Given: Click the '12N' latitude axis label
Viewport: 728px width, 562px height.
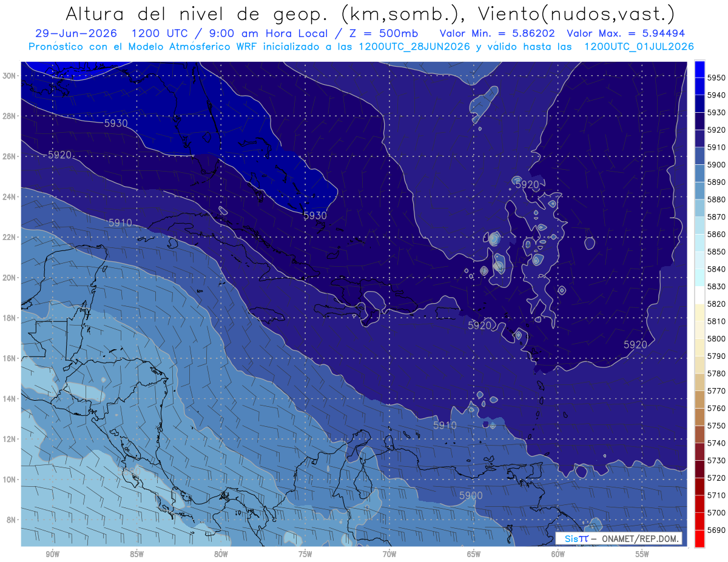Looking at the screenshot, I should point(8,438).
